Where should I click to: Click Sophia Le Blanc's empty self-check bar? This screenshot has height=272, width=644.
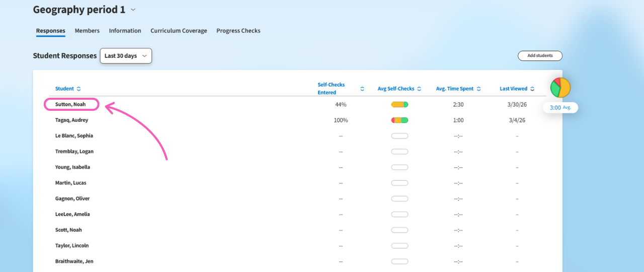tap(399, 136)
